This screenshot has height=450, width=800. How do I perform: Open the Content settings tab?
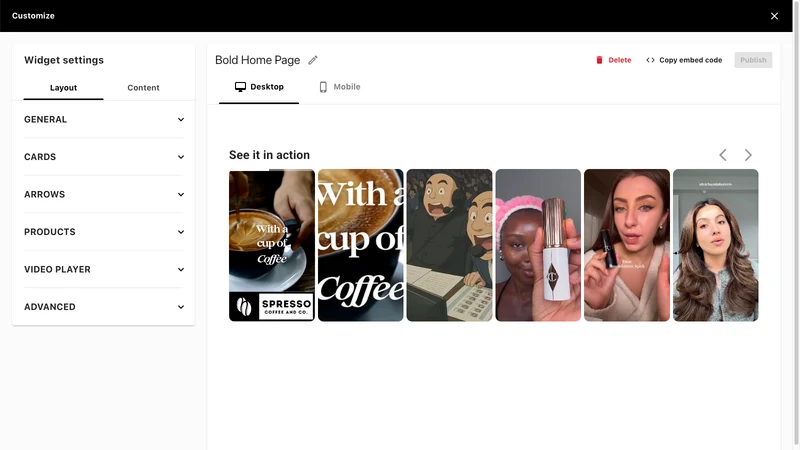point(143,88)
